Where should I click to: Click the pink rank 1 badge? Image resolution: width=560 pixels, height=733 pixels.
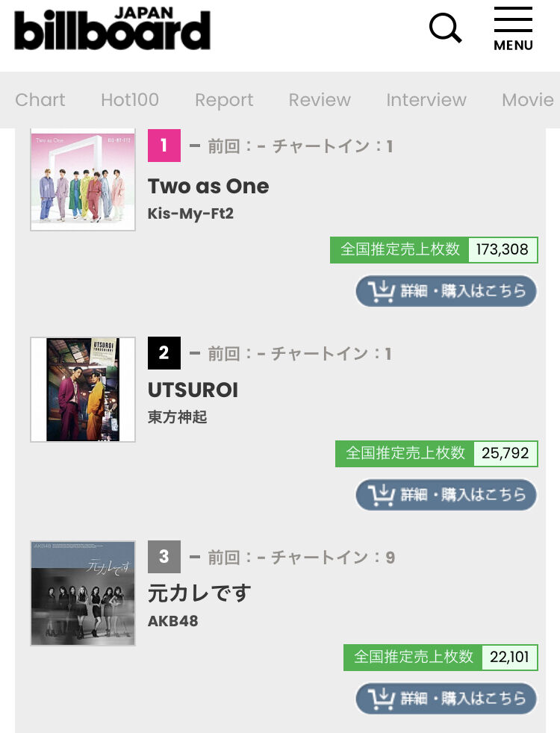coord(164,146)
